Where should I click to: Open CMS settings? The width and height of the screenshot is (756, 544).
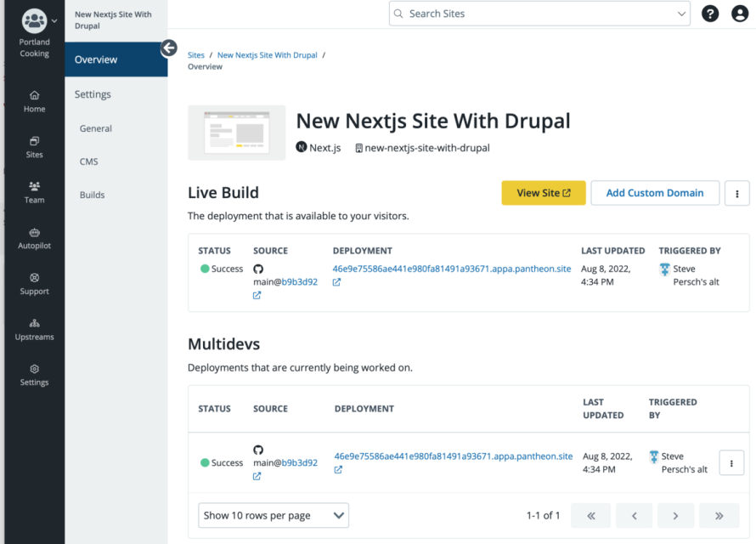click(x=88, y=161)
